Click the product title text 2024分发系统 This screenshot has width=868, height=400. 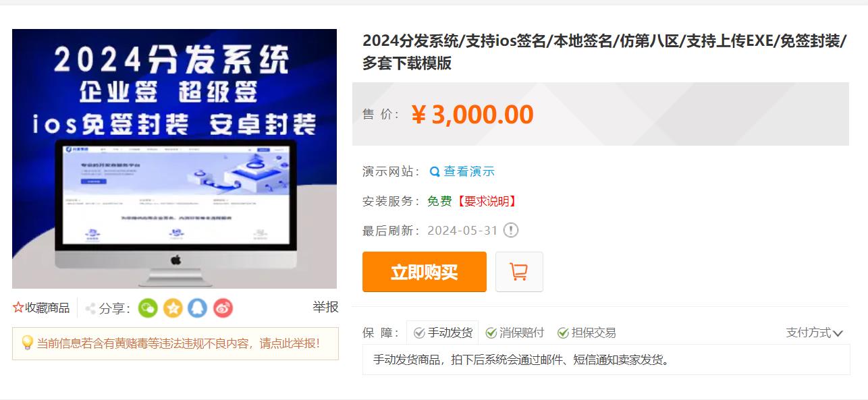tap(410, 40)
